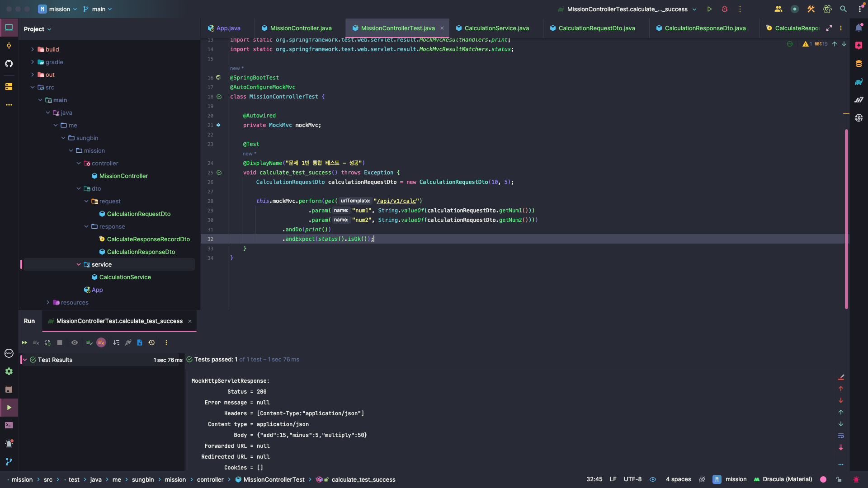The height and width of the screenshot is (488, 868).
Task: Expand the gradle folder
Action: 33,62
